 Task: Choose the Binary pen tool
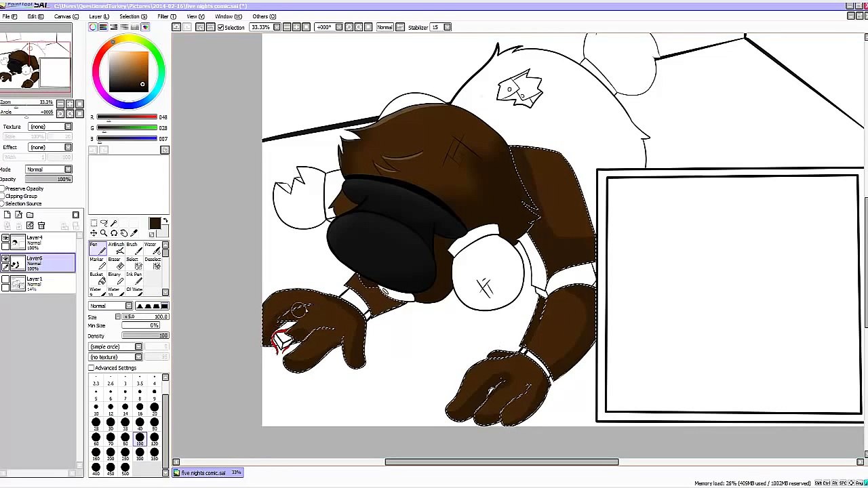115,279
